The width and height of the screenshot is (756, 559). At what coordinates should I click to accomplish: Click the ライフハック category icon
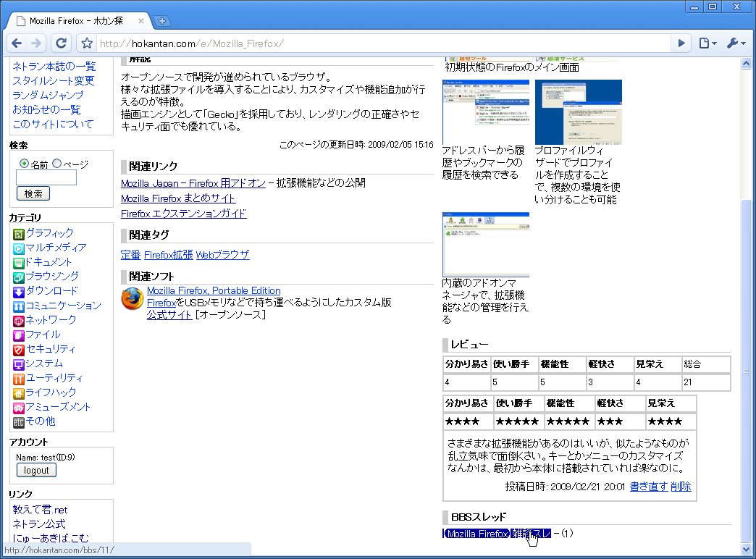tap(18, 394)
